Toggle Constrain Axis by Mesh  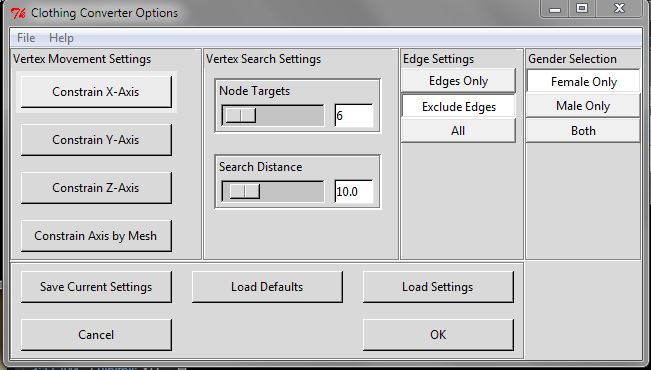pos(96,236)
